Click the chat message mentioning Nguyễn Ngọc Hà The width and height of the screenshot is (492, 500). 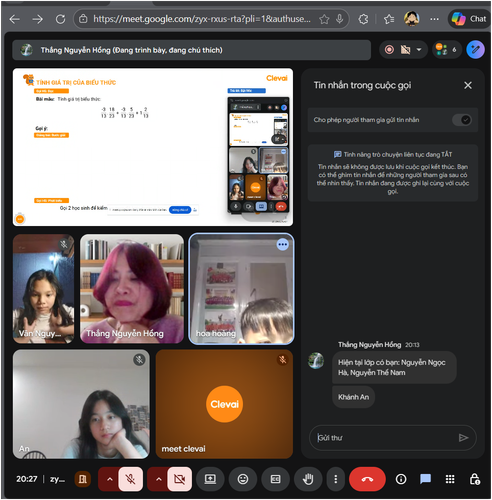click(394, 367)
